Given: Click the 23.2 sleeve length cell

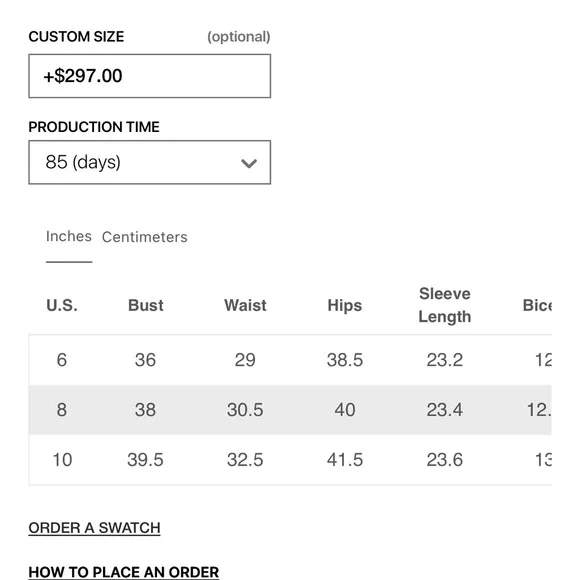Looking at the screenshot, I should tap(445, 360).
